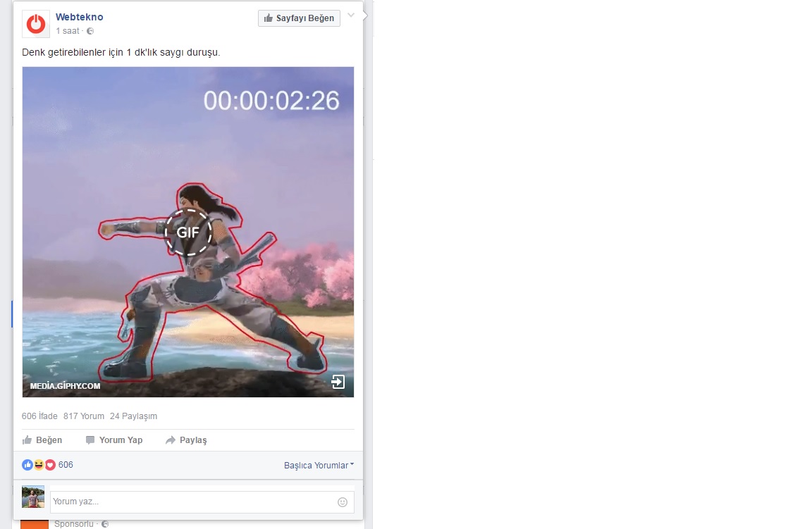The width and height of the screenshot is (812, 529).
Task: Expand the post options chevron
Action: [351, 15]
